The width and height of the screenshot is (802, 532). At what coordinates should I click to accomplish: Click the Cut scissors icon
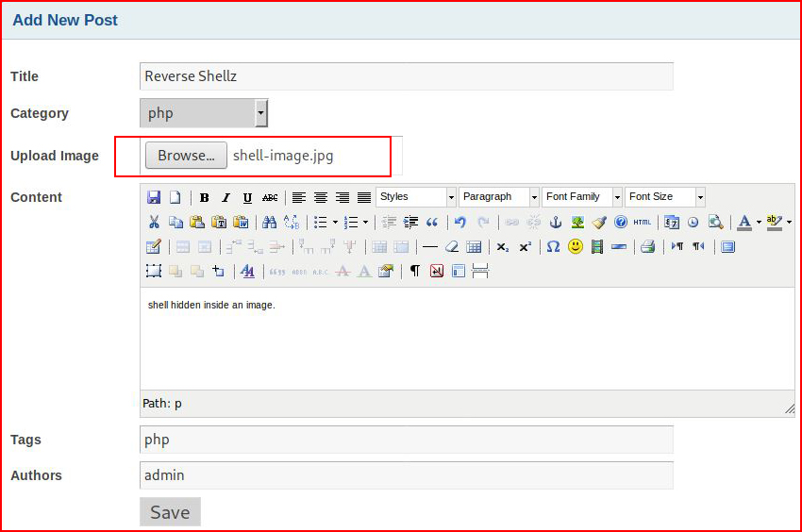click(154, 222)
